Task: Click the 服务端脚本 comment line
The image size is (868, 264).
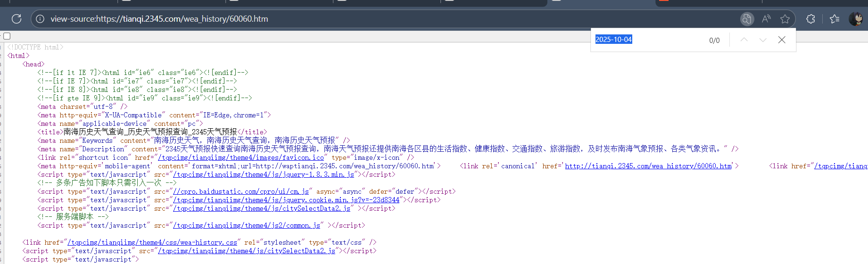Action: (73, 217)
